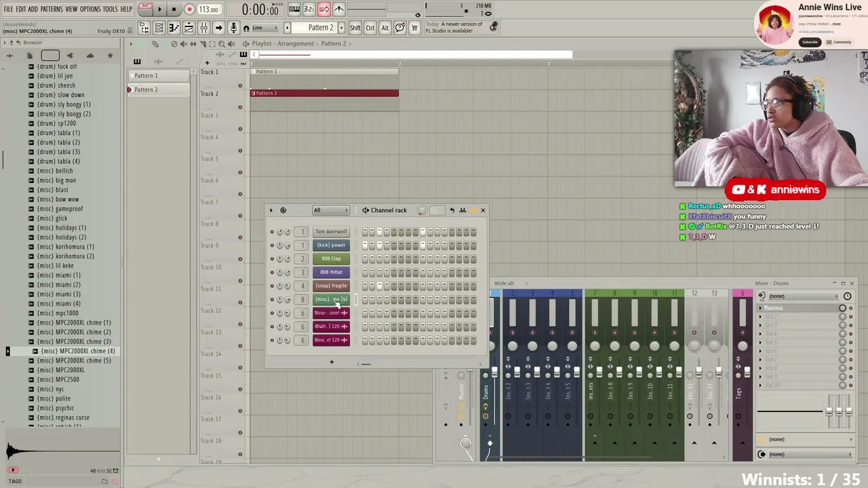Open the VIEW menu
This screenshot has width=868, height=488.
click(x=71, y=9)
